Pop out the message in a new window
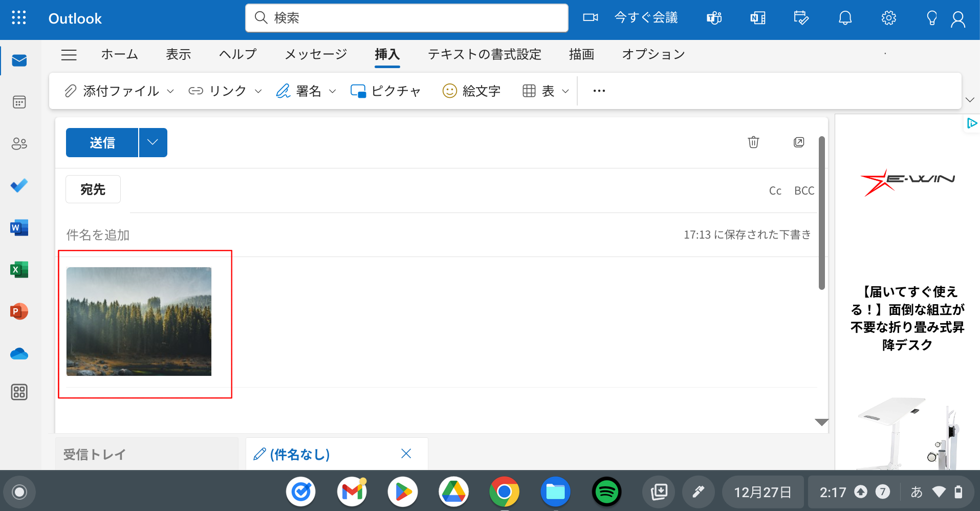 [799, 142]
